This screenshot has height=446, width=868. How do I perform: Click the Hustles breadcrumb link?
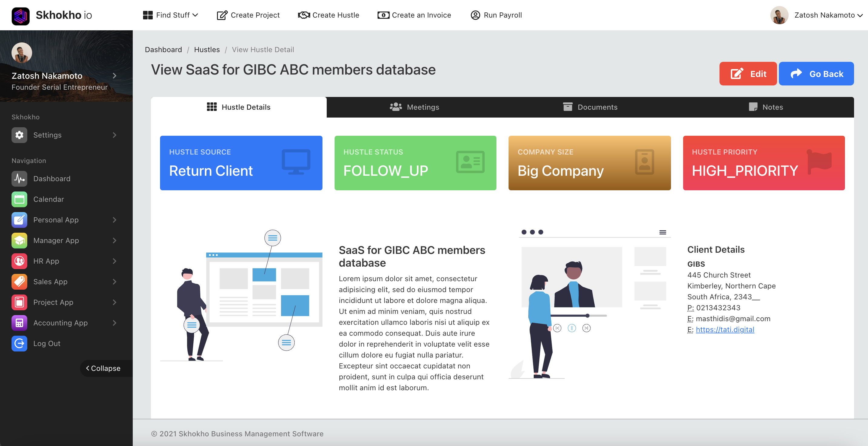pyautogui.click(x=207, y=49)
